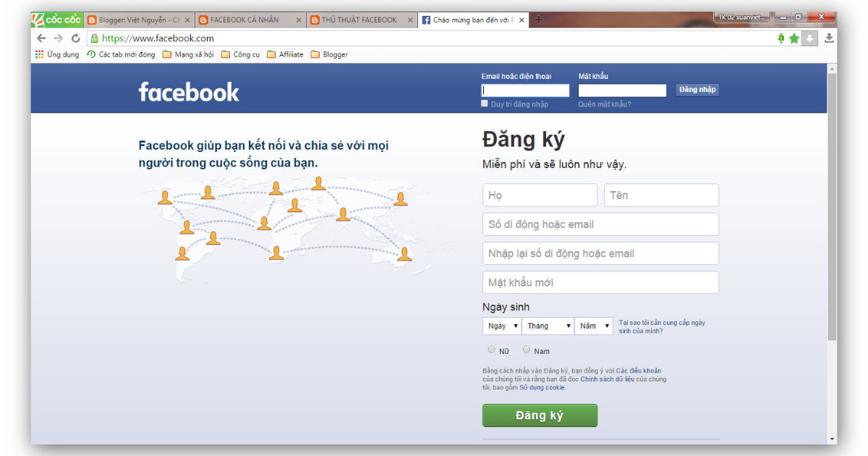This screenshot has width=868, height=456.
Task: Open the Cốc Cốc browser menu icon
Action: (38, 20)
